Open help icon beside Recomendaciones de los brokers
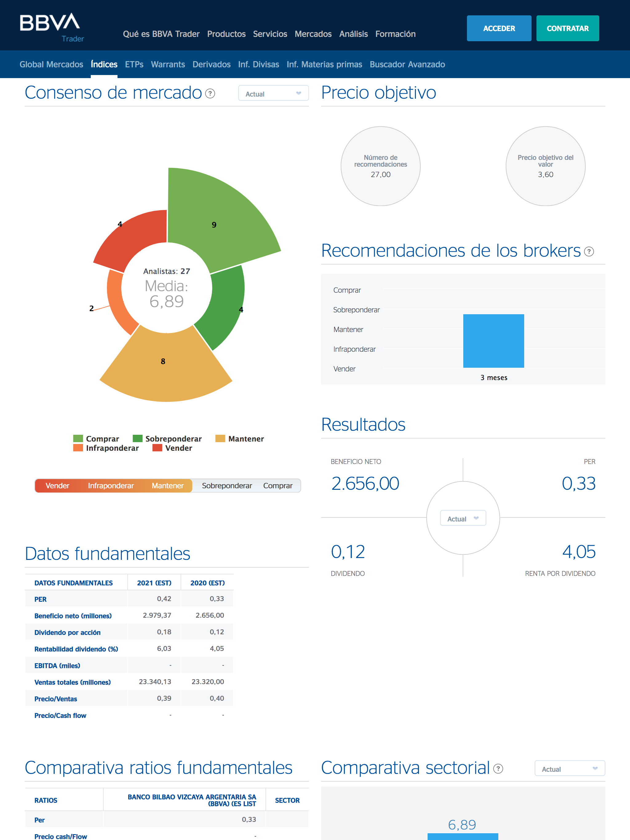This screenshot has width=630, height=840. 589,252
